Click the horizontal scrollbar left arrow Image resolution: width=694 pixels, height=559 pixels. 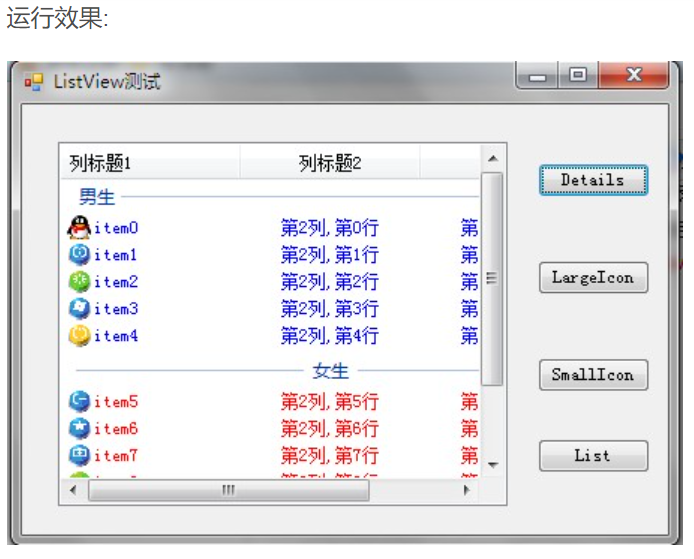click(x=73, y=490)
